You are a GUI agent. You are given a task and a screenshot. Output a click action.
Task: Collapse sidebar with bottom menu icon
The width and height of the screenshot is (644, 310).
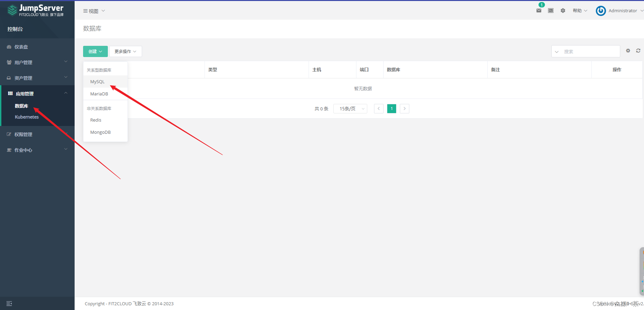pyautogui.click(x=9, y=304)
